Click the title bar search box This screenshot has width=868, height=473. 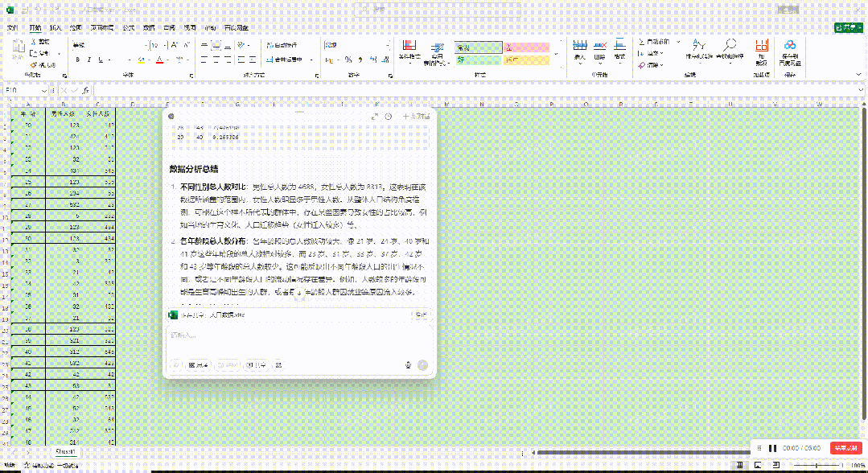click(438, 10)
